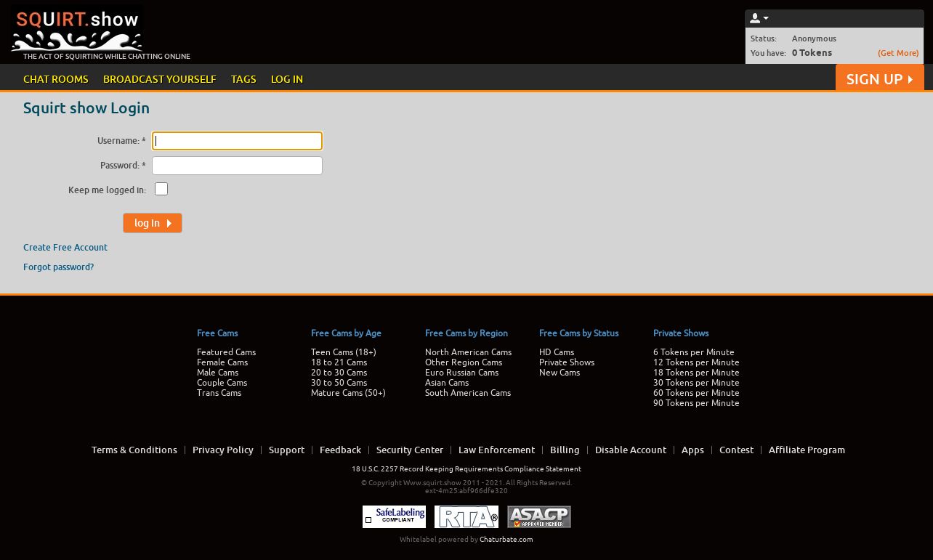Open the Security Center link
Image resolution: width=933 pixels, height=560 pixels.
410,450
